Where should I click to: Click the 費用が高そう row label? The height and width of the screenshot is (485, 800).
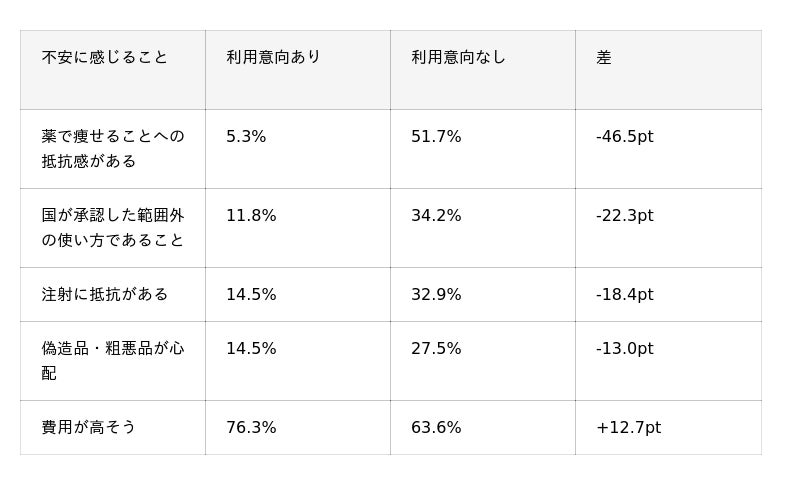(x=88, y=427)
